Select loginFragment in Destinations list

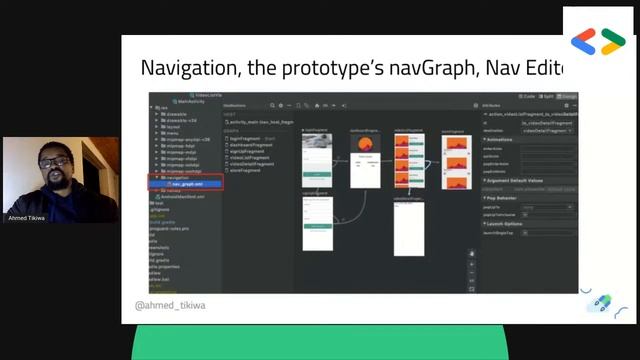click(250, 139)
